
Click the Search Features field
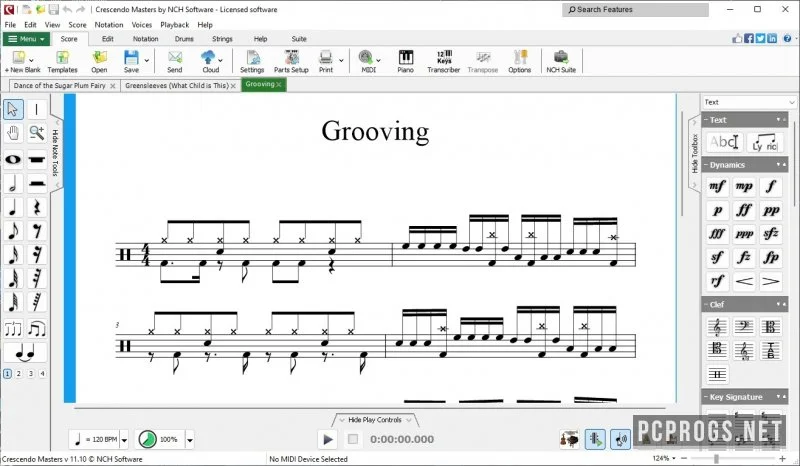click(635, 9)
